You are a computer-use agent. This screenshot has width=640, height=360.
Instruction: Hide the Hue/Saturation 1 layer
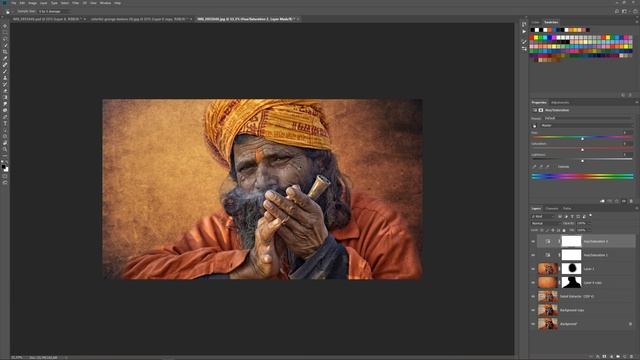(533, 255)
